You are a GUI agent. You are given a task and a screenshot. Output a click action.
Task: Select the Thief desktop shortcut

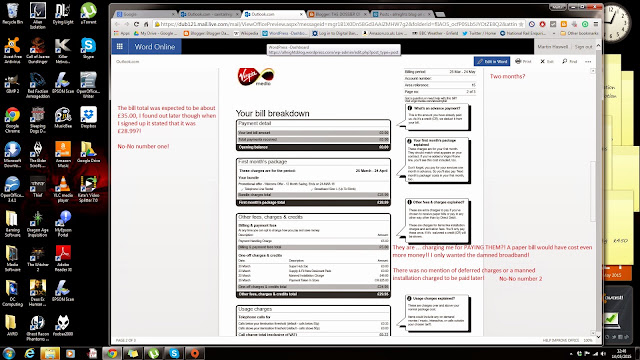click(x=38, y=187)
